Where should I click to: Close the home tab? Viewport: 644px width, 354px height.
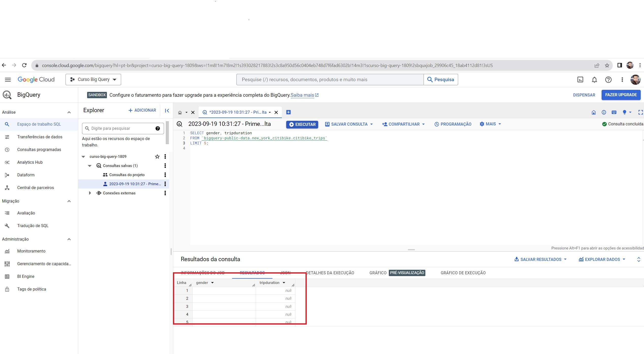[x=193, y=112]
